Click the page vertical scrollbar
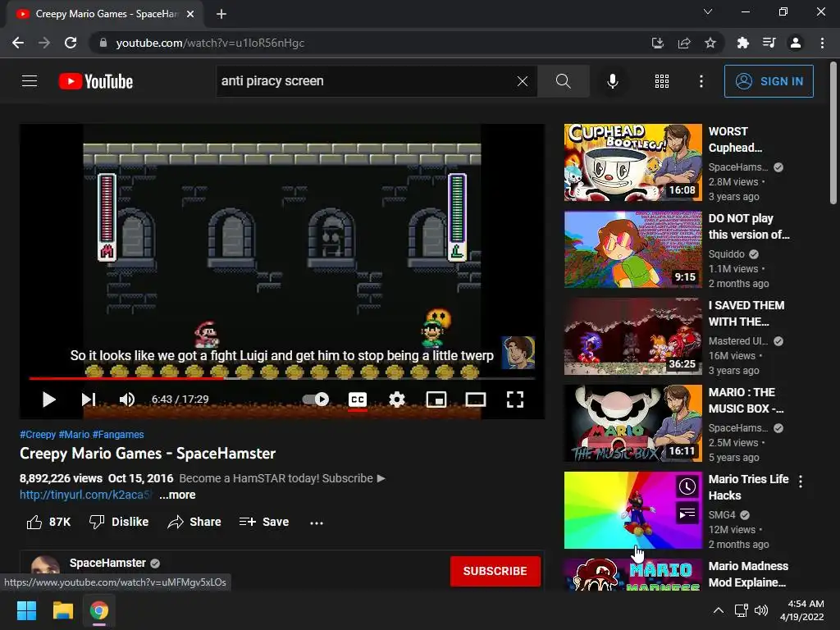840x630 pixels. (x=833, y=134)
